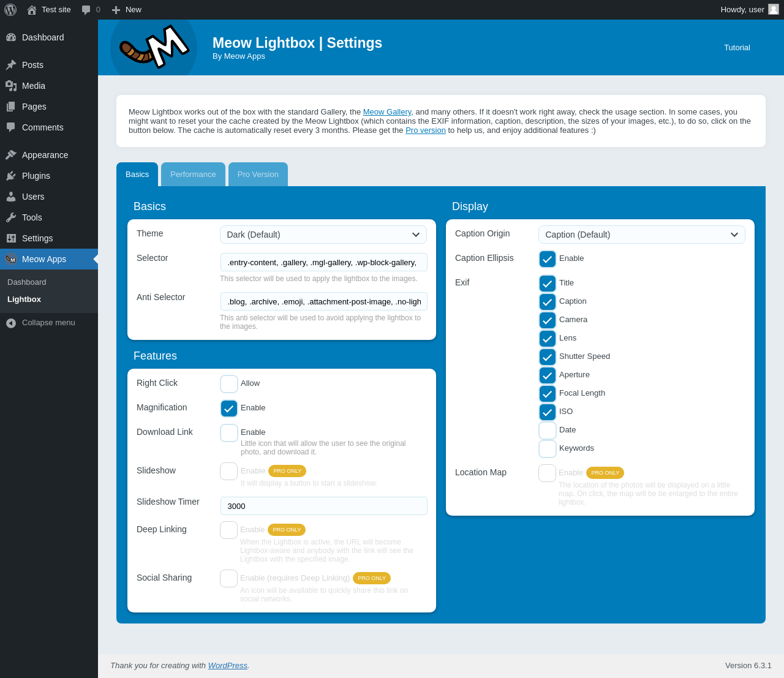Image resolution: width=784 pixels, height=678 pixels.
Task: Toggle the Caption Ellipsis checkbox
Action: tap(548, 259)
